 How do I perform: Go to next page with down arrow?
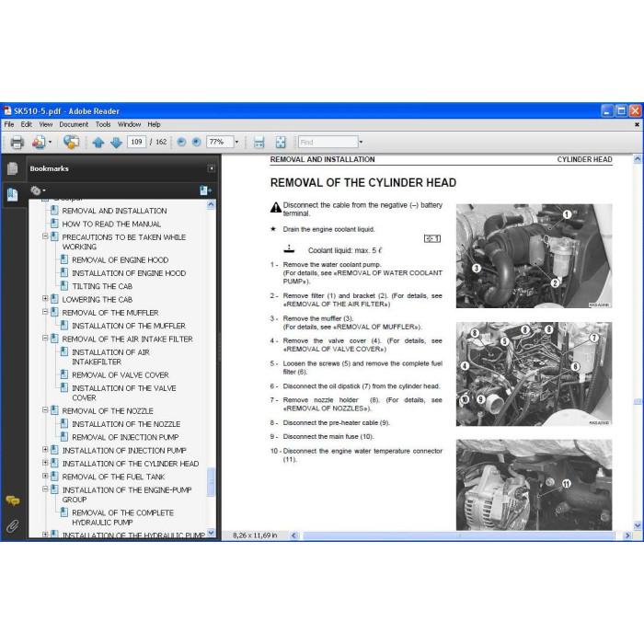117,143
